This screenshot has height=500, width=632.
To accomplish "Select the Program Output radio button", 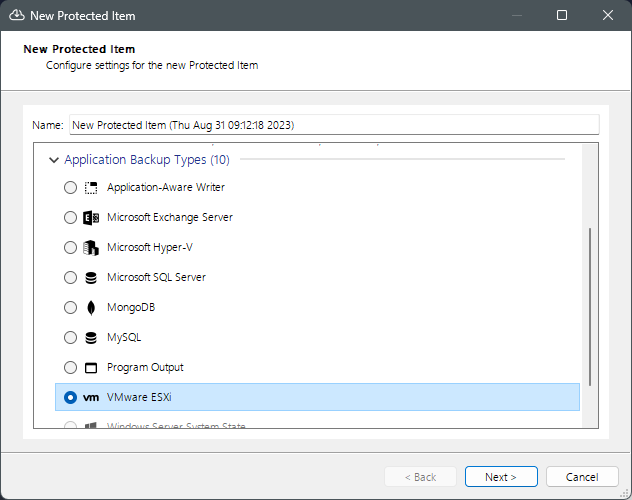I will pos(70,367).
